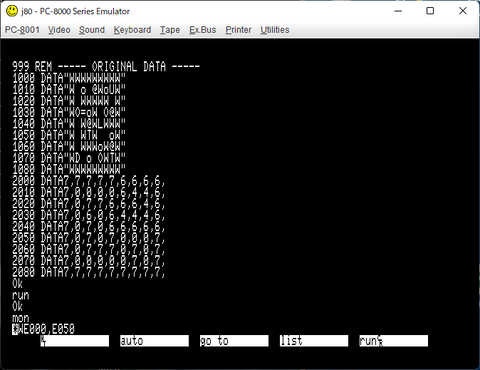Click line 1070 DATA text
This screenshot has width=480, height=370.
(69, 158)
